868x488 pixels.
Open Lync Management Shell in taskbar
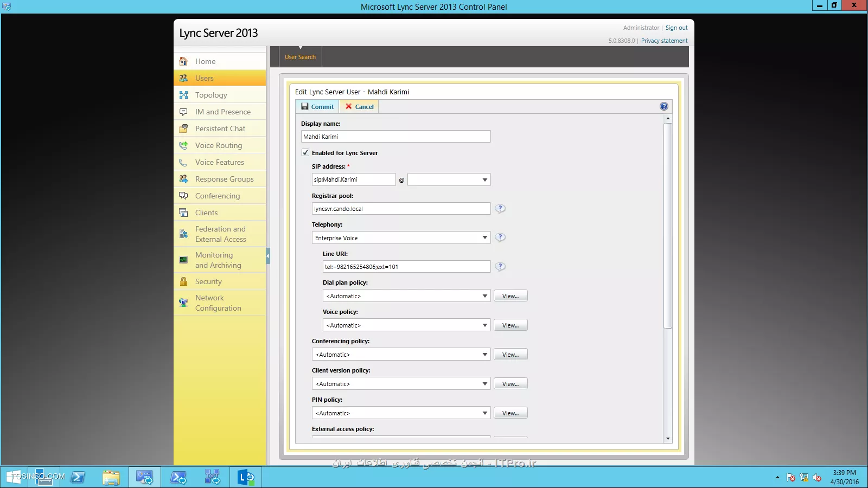click(178, 477)
